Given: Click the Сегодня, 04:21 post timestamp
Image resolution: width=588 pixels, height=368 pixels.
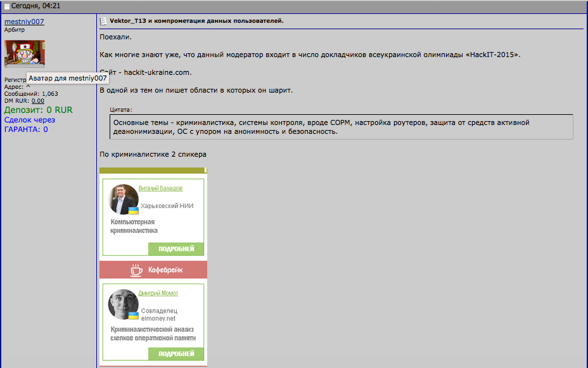Looking at the screenshot, I should (x=35, y=6).
